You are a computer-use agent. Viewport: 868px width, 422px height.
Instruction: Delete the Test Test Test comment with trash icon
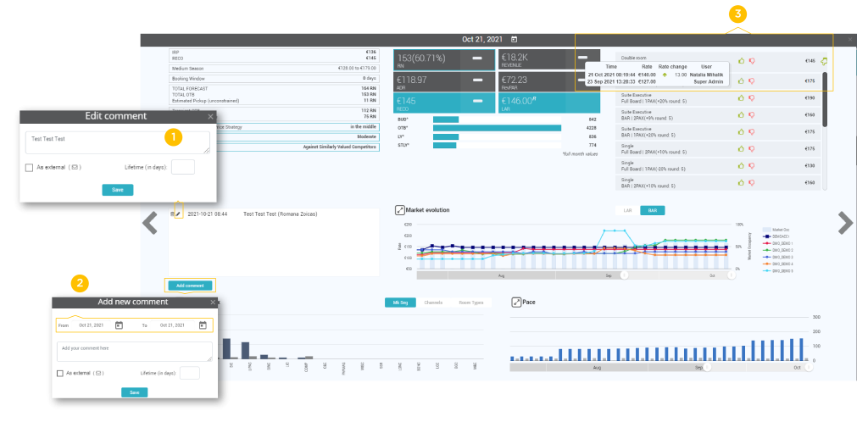172,214
